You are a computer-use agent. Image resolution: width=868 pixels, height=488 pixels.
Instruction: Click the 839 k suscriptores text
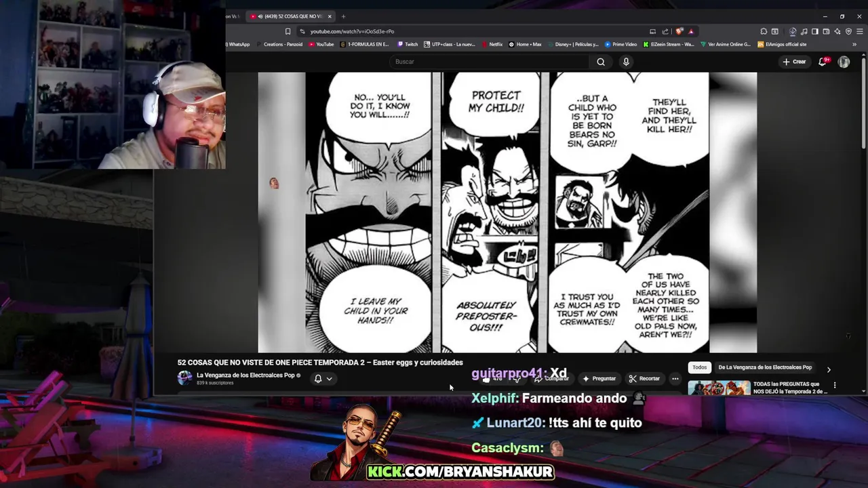point(215,383)
